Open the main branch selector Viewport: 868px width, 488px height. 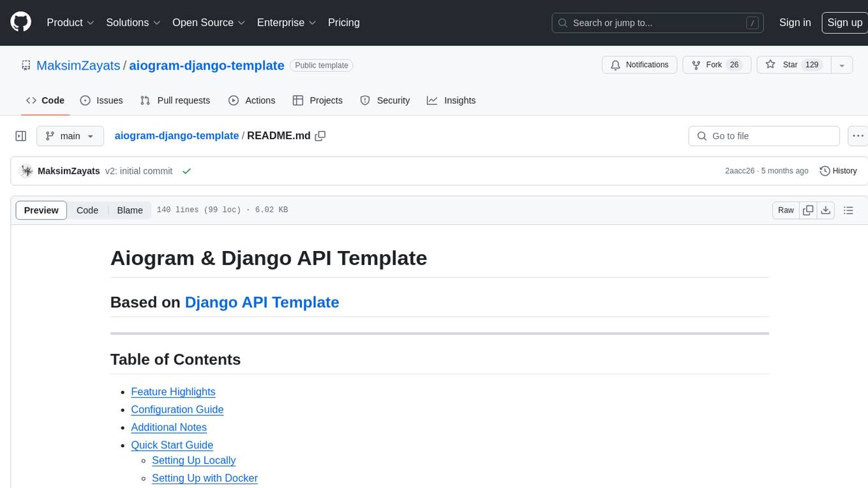(x=70, y=136)
